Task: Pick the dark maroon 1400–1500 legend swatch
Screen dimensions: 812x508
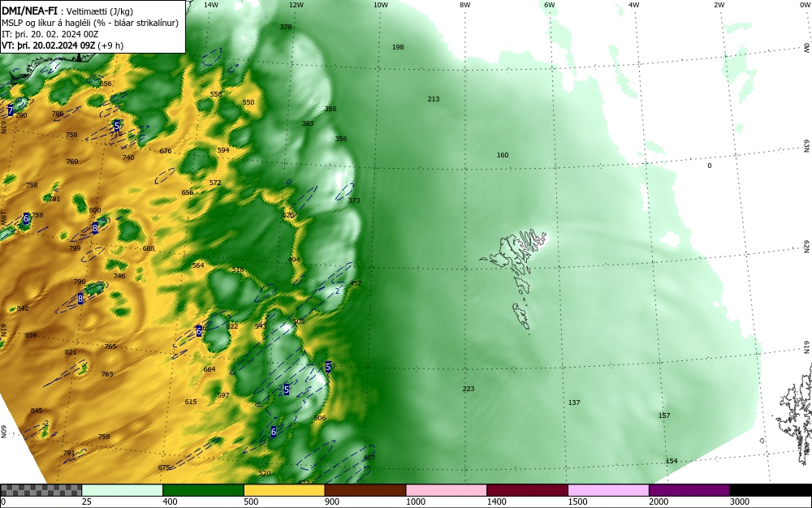Action: tap(527, 490)
